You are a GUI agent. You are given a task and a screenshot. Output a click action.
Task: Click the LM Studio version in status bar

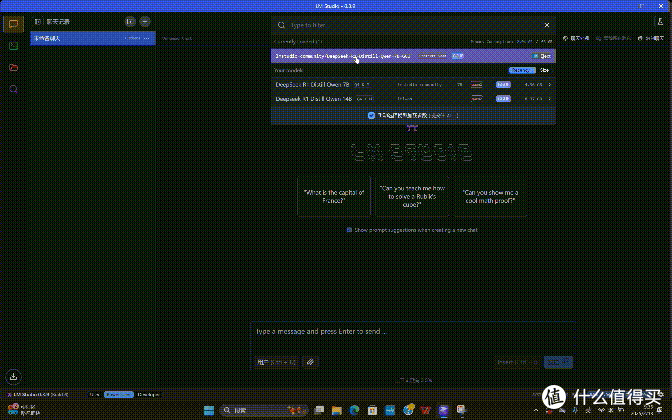click(38, 395)
